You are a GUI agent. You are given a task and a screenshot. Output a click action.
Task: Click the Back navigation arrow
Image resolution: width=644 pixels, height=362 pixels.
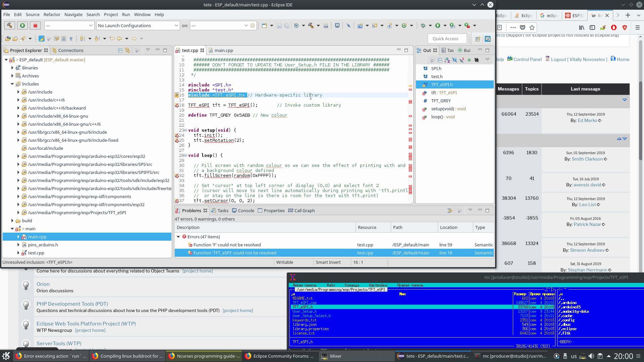click(x=119, y=39)
